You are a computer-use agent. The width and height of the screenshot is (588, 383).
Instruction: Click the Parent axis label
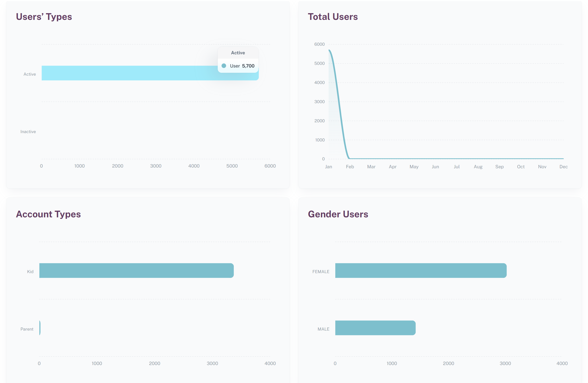click(x=27, y=329)
